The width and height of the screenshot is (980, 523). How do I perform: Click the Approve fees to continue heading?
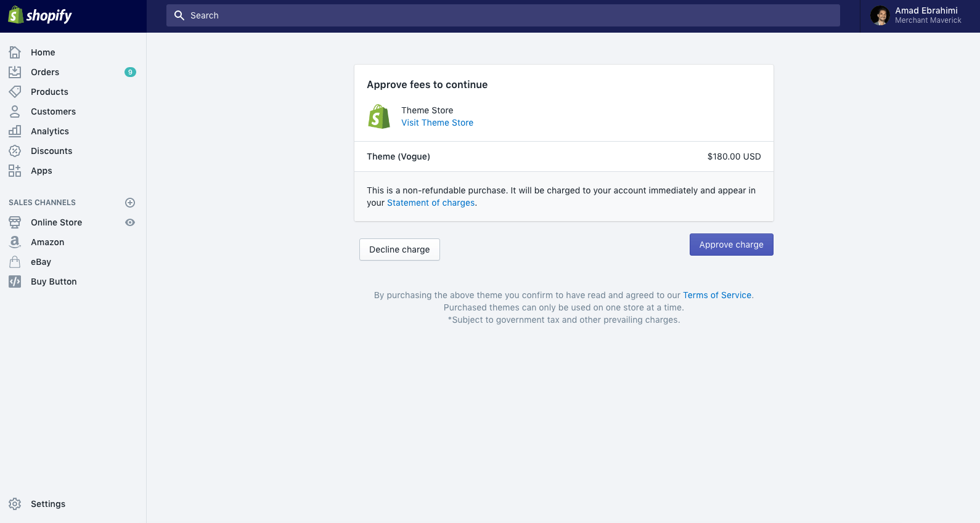427,84
